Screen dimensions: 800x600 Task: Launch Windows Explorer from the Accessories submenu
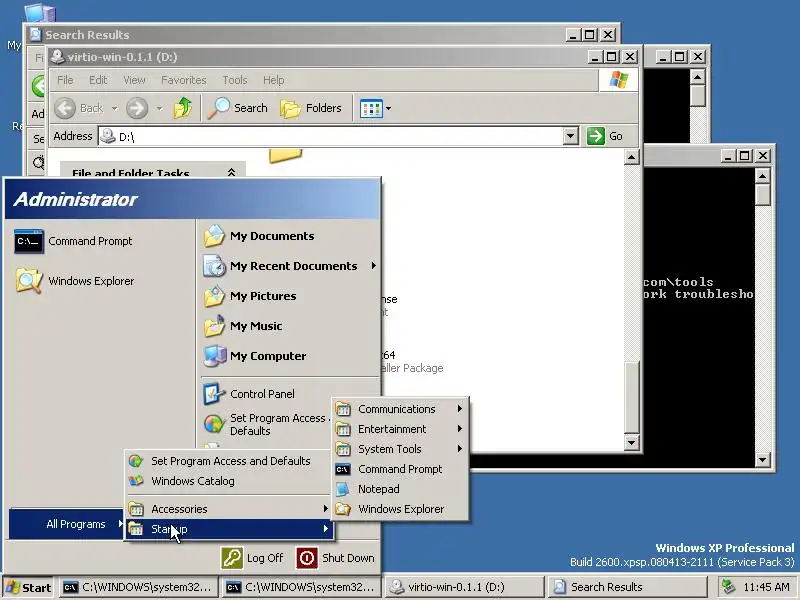click(400, 509)
